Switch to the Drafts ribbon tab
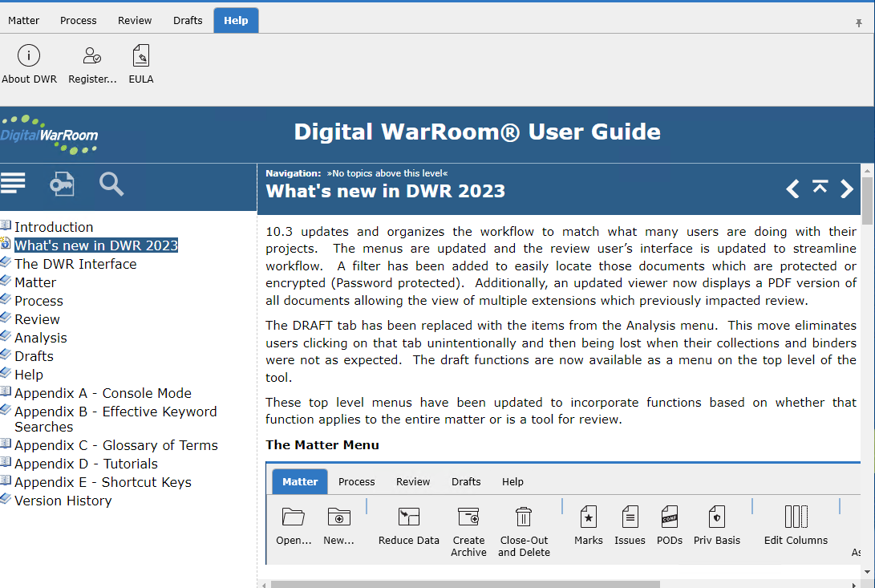This screenshot has width=875, height=588. [x=188, y=21]
